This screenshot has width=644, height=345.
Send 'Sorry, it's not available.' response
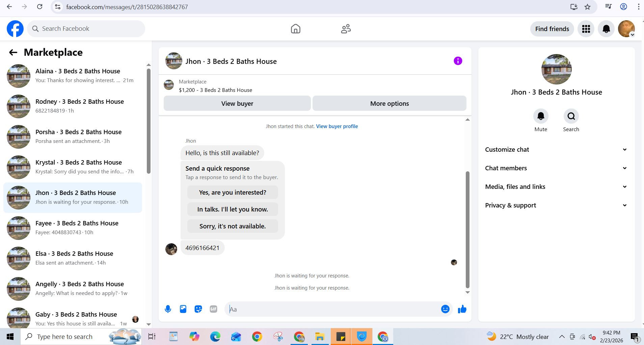click(233, 226)
